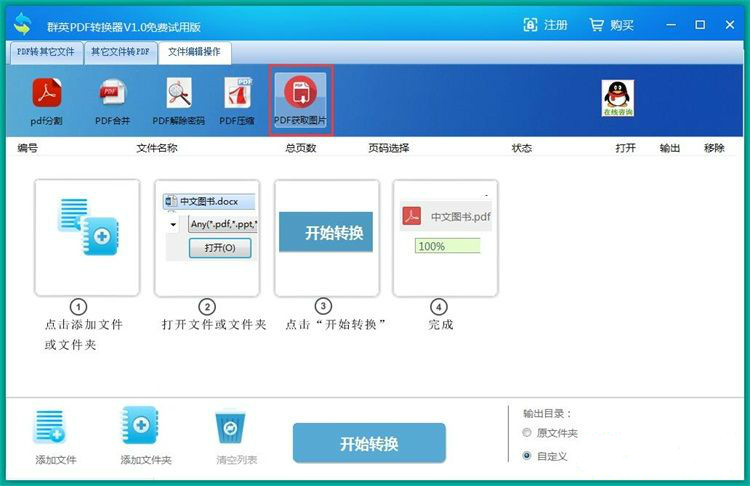Click the 打开 column header
750x486 pixels.
[x=626, y=148]
